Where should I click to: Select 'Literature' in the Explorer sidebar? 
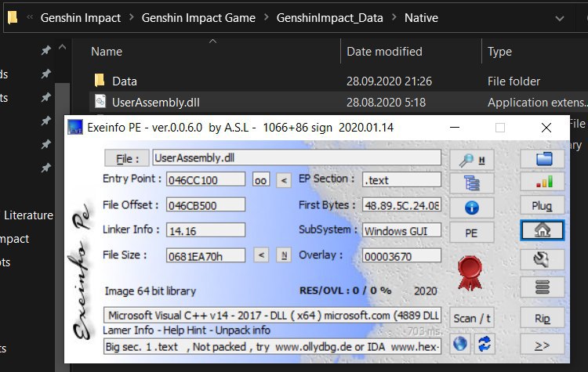click(28, 215)
